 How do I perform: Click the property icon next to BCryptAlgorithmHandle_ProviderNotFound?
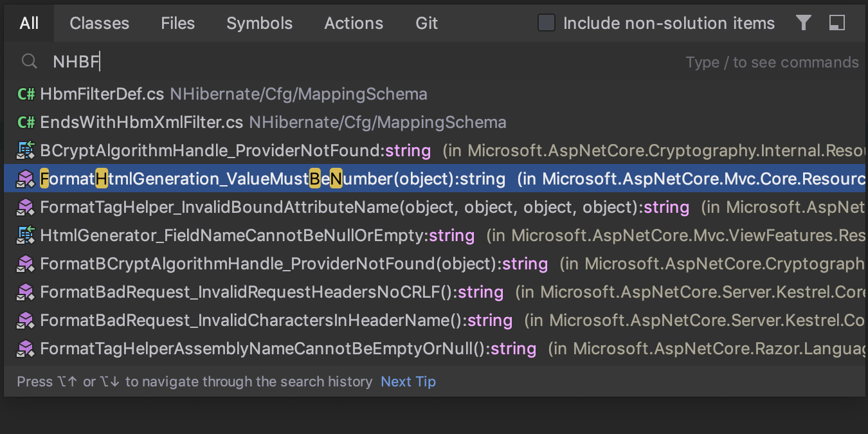(x=26, y=150)
